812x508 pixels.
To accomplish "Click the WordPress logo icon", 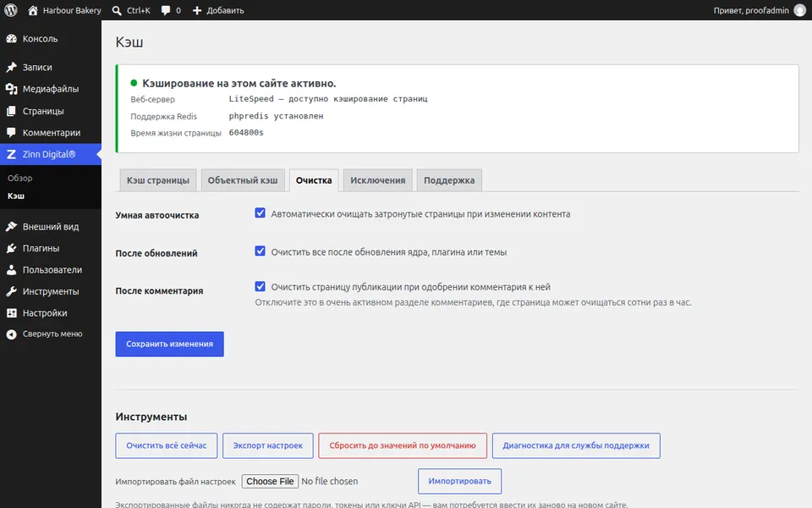I will click(11, 10).
